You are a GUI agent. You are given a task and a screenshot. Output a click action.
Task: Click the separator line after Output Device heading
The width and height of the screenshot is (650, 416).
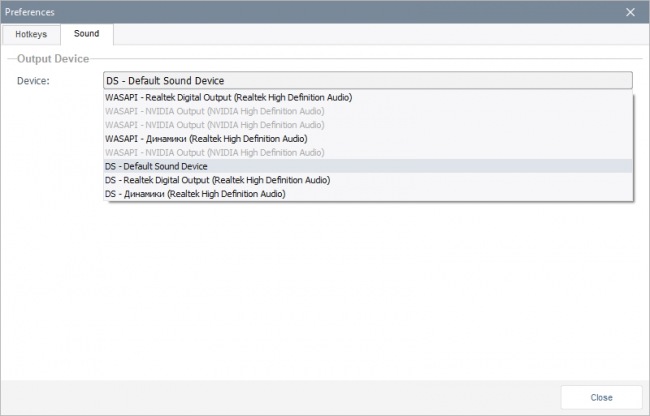pos(366,59)
